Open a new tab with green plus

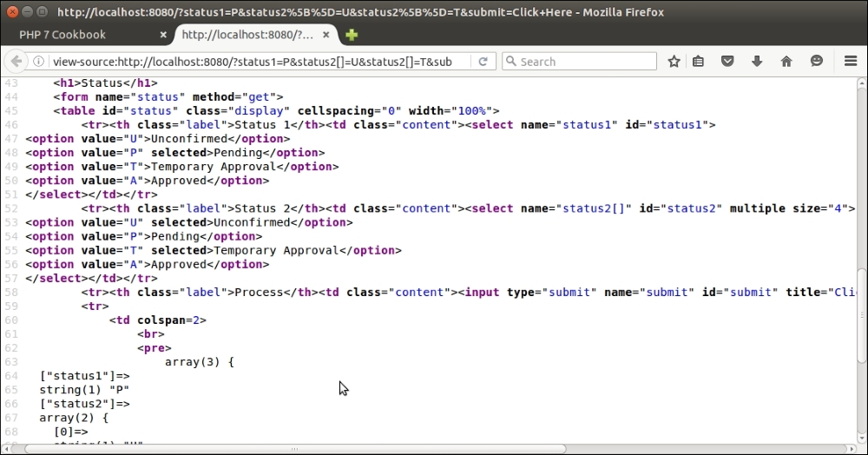pos(351,35)
